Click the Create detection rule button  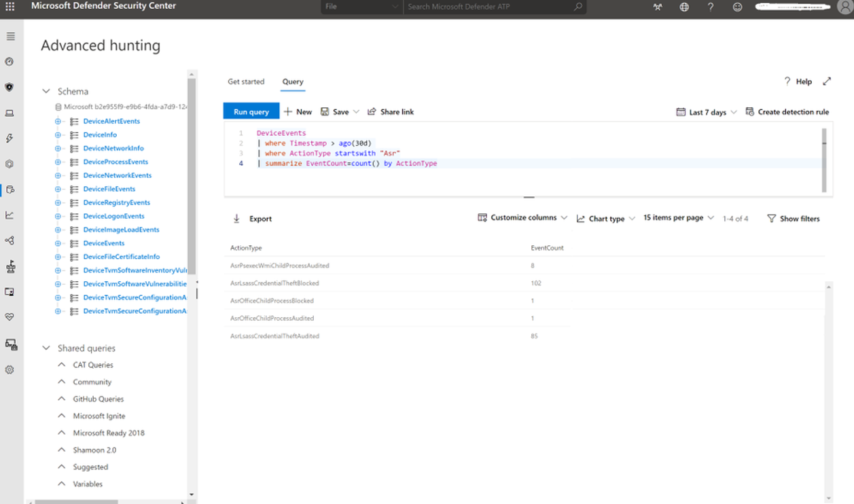(x=787, y=112)
